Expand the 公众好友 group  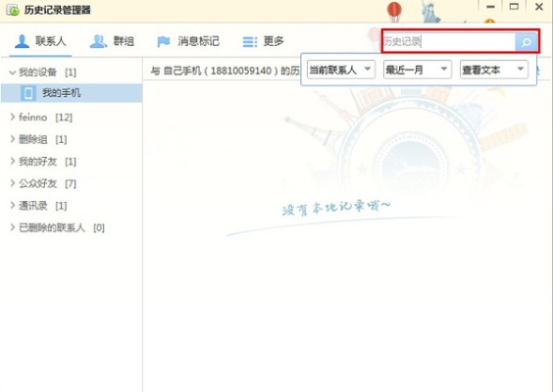point(13,183)
